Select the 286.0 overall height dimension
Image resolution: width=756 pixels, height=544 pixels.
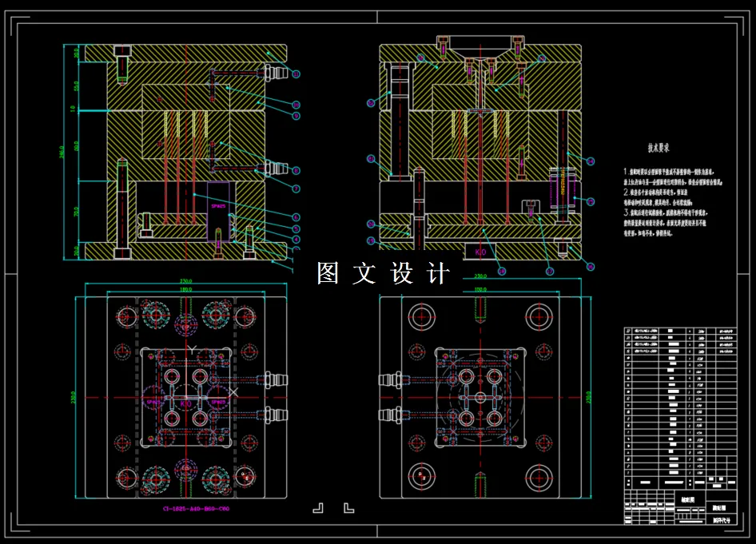pos(62,153)
